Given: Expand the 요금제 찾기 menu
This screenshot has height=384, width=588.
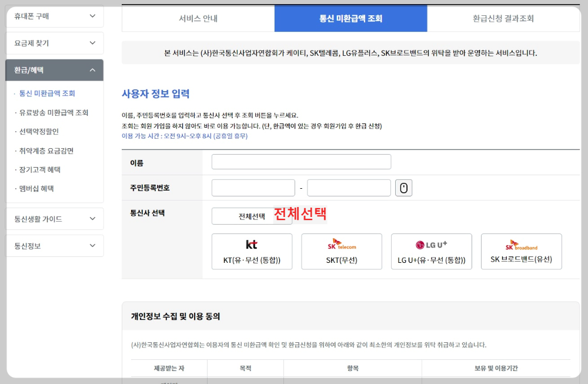Looking at the screenshot, I should click(54, 43).
